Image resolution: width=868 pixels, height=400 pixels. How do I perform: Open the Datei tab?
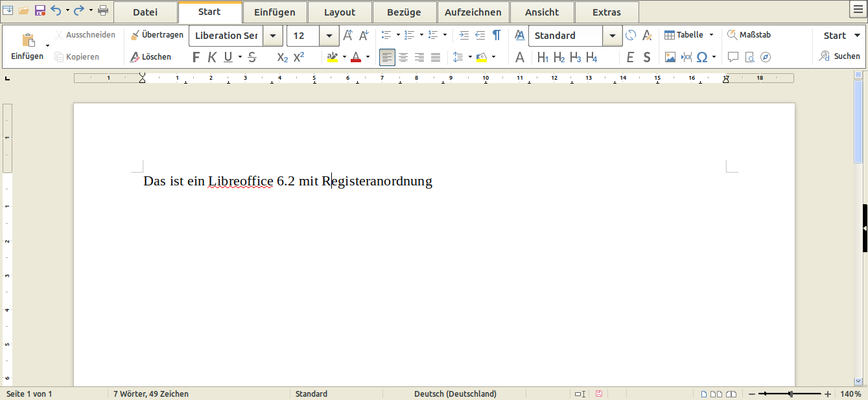(x=145, y=12)
